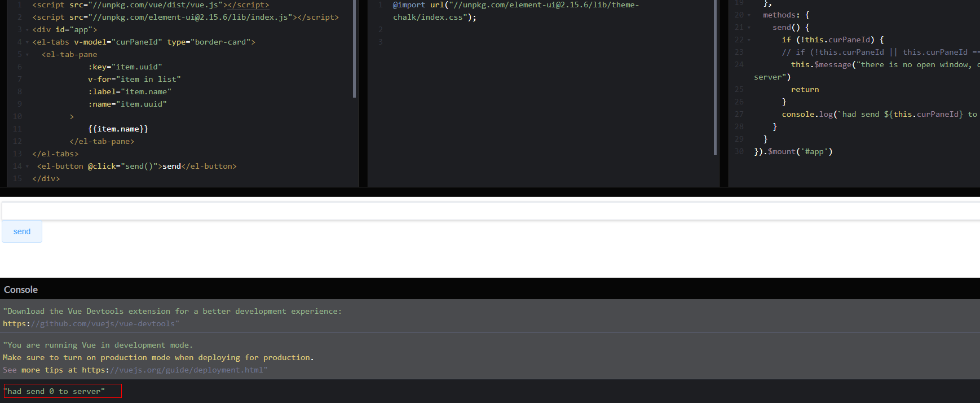This screenshot has width=980, height=403.
Task: Click "Make sure to turn on production mode" line
Action: point(158,358)
